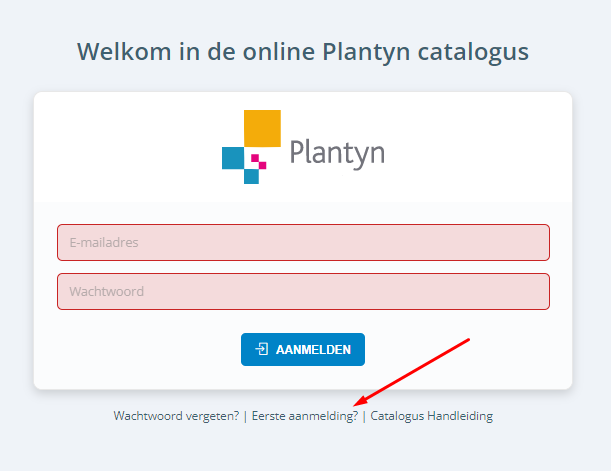Focus the E-mailadres input field
Screen dimensions: 611x471
[x=303, y=242]
